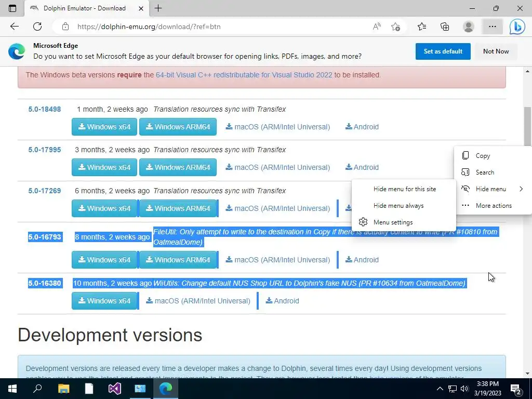Open the network status tray icon
The height and width of the screenshot is (399, 532).
(x=453, y=389)
